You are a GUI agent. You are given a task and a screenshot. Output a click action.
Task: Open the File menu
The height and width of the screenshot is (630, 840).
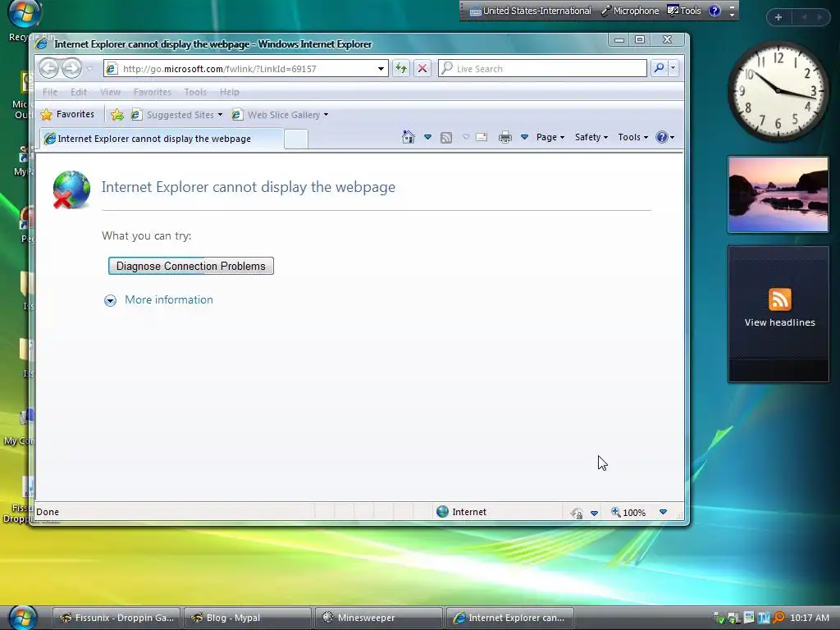pyautogui.click(x=50, y=92)
